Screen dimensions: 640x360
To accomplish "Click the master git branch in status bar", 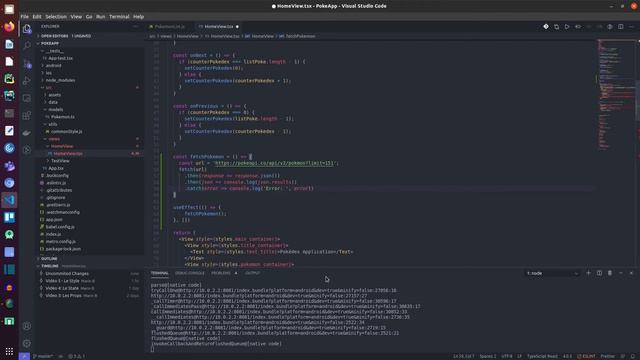I will click(x=43, y=356).
